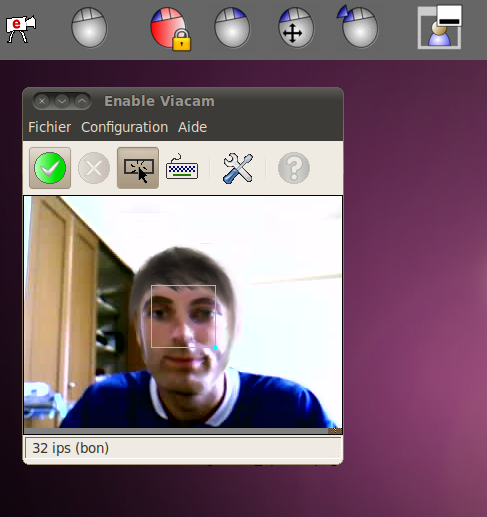Choose the right-click mouse mode icon
The image size is (487, 517).
point(232,28)
